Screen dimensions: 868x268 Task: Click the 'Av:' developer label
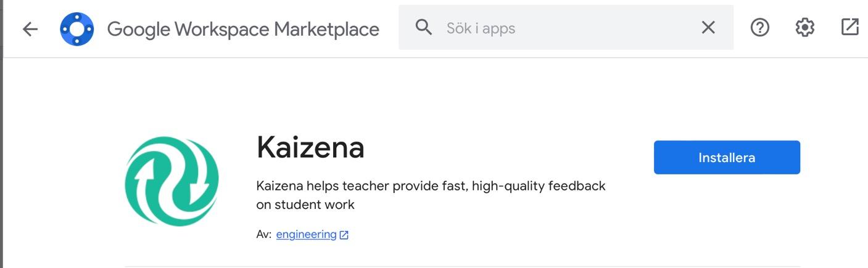(x=263, y=235)
